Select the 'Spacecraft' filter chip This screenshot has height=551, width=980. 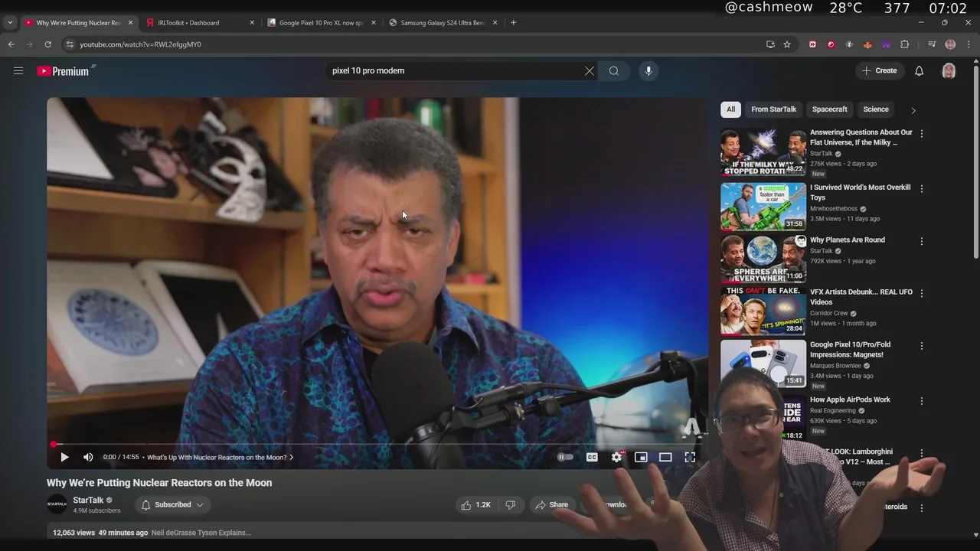click(x=829, y=109)
